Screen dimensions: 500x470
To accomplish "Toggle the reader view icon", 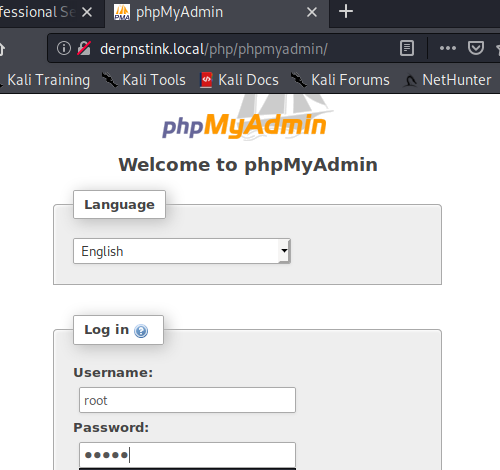I will (x=407, y=48).
